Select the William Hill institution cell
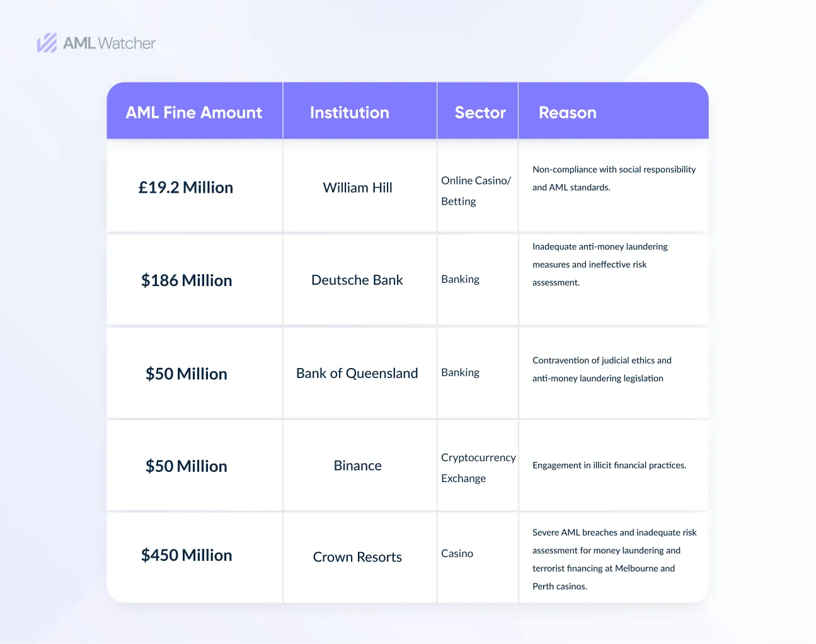 click(x=357, y=187)
